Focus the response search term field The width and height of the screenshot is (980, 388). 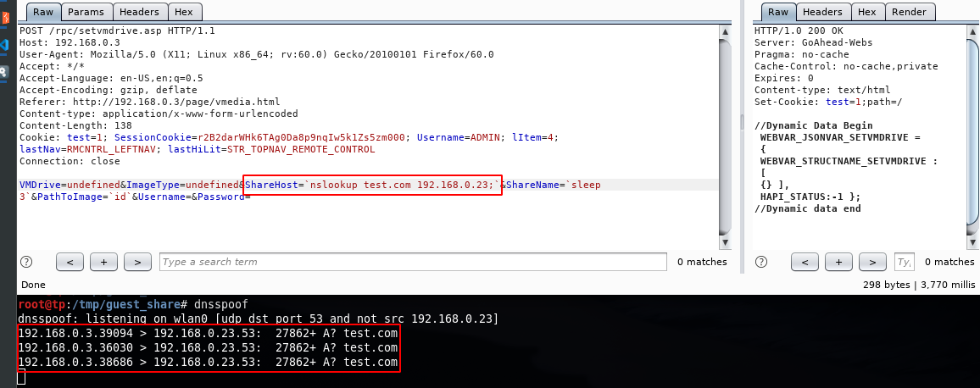pos(905,262)
